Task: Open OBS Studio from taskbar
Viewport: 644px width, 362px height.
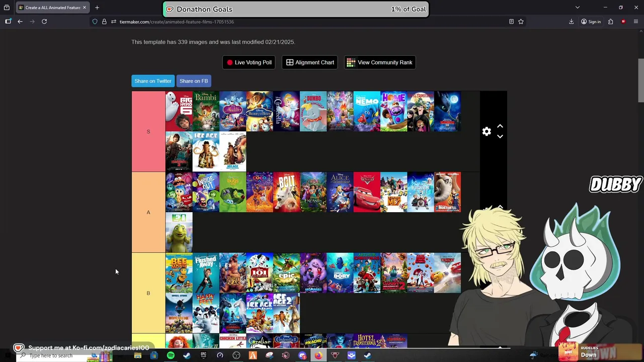Action: [236, 355]
